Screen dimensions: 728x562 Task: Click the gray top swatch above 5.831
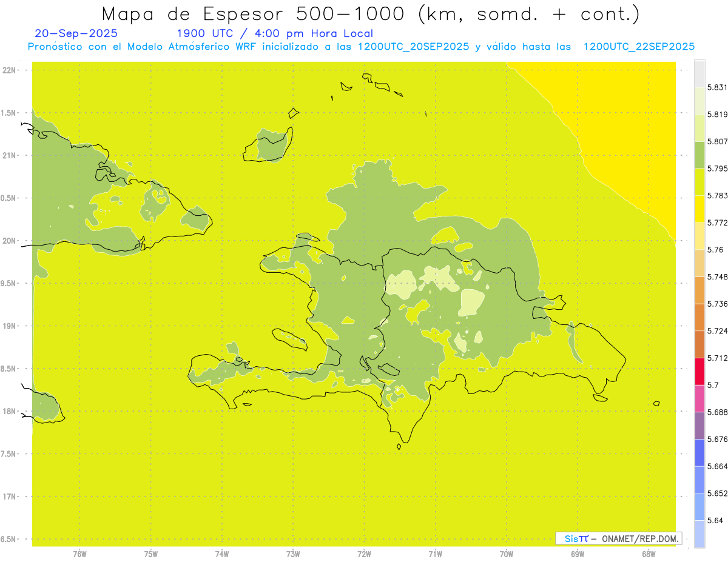tap(699, 73)
